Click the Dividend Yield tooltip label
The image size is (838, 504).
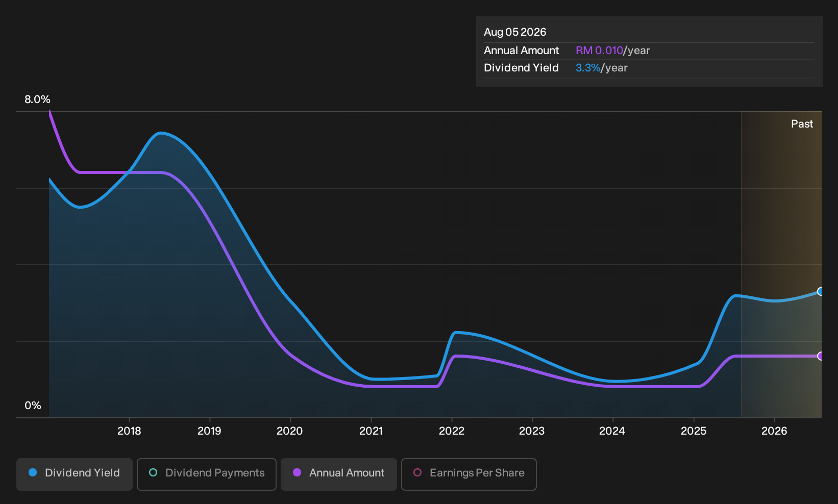pyautogui.click(x=521, y=68)
